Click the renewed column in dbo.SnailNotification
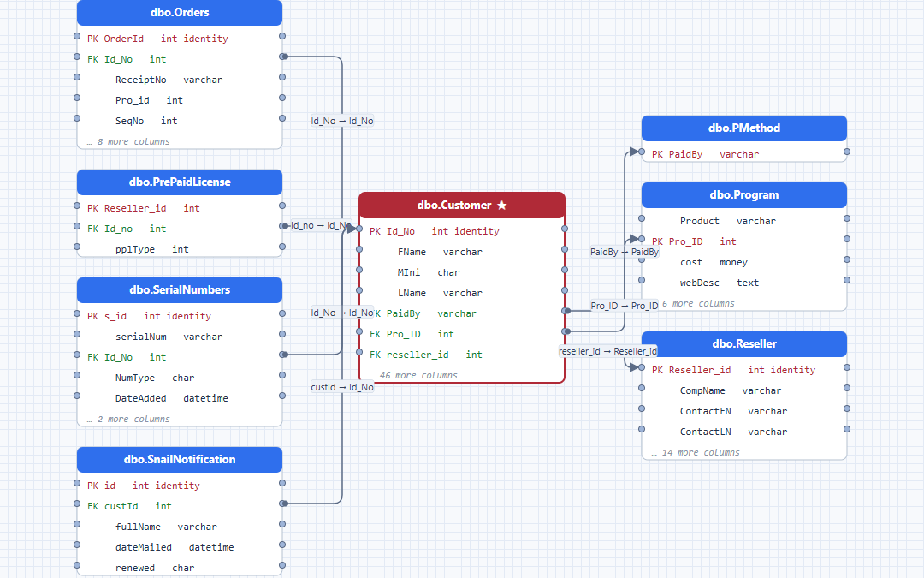Screen dimensions: 924x578 tap(180, 568)
